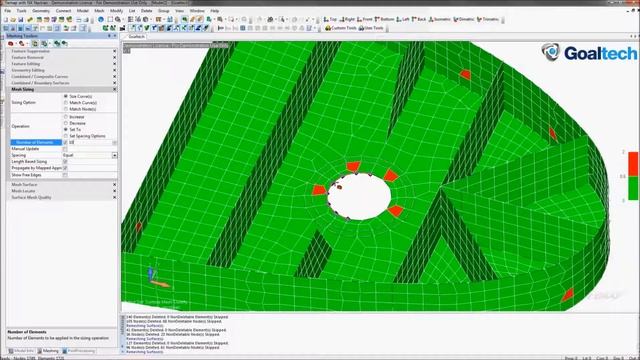Viewport: 640px width, 360px height.
Task: Click the Left view icon
Action: pos(403,19)
